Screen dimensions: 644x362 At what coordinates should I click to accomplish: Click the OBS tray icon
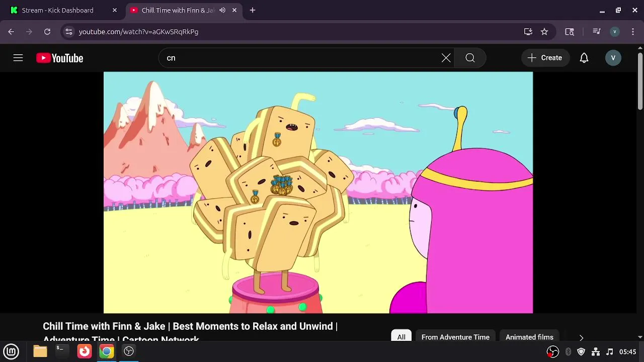[x=553, y=352]
